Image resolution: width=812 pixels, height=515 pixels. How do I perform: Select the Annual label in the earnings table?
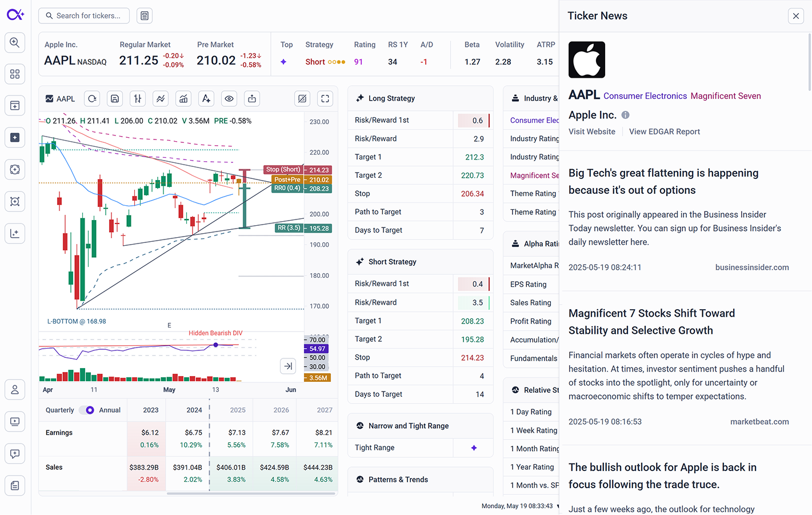tap(110, 410)
